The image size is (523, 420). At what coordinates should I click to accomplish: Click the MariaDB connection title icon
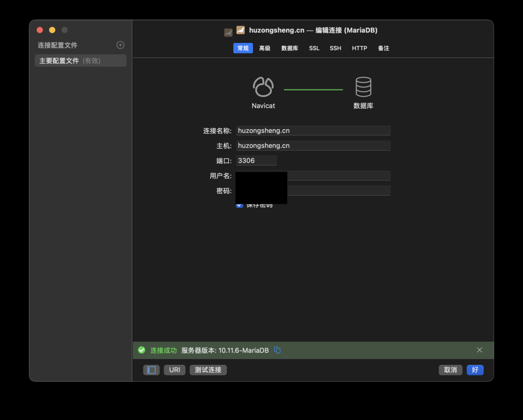click(241, 30)
